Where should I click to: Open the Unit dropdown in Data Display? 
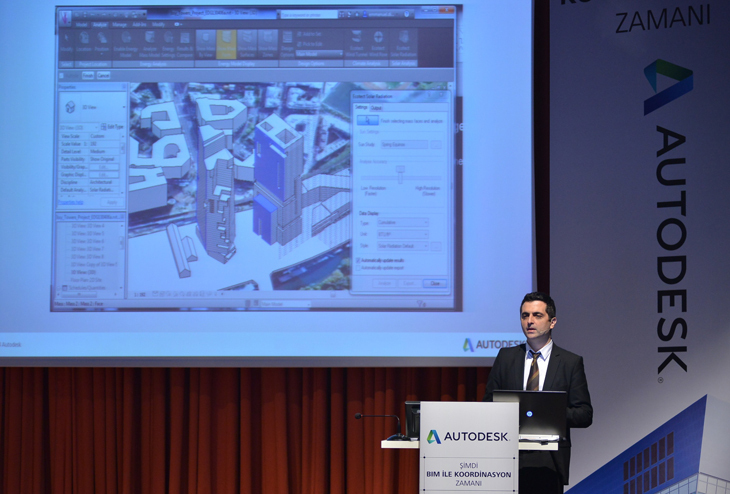[x=403, y=235]
